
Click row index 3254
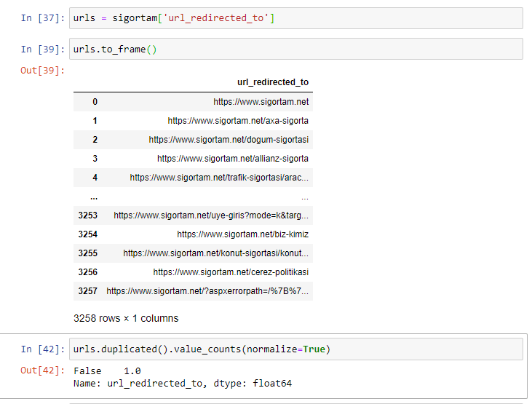click(x=88, y=234)
